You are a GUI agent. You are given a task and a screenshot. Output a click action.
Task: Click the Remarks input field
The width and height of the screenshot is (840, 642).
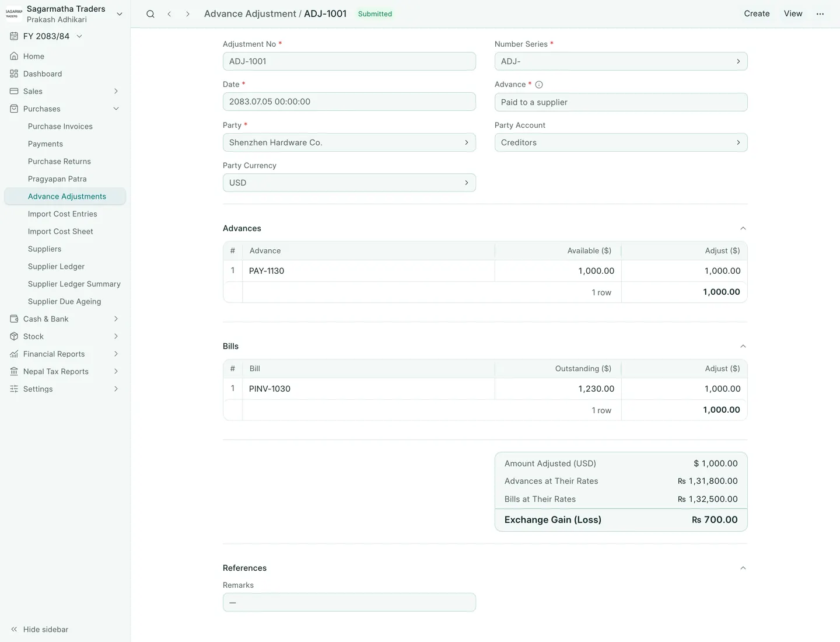click(349, 602)
